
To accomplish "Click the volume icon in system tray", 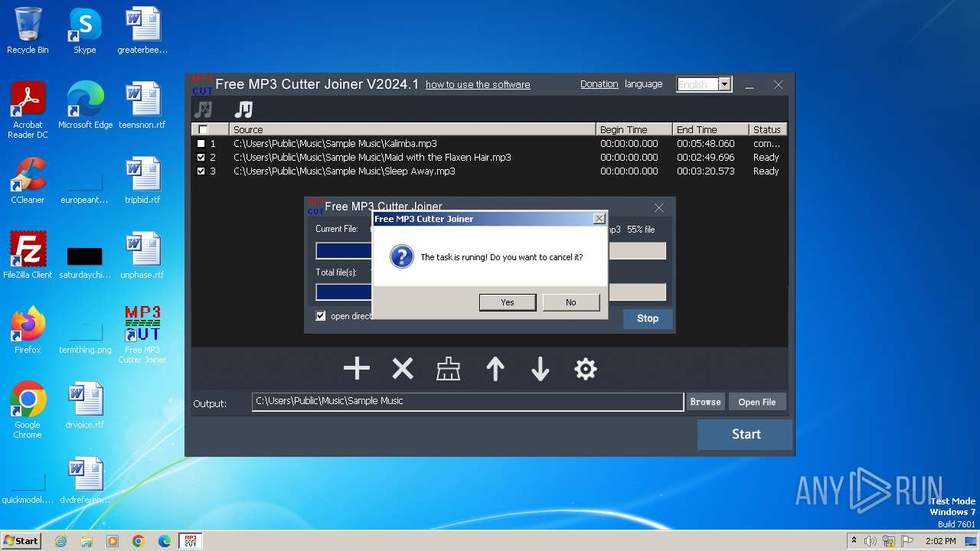I will click(x=871, y=541).
